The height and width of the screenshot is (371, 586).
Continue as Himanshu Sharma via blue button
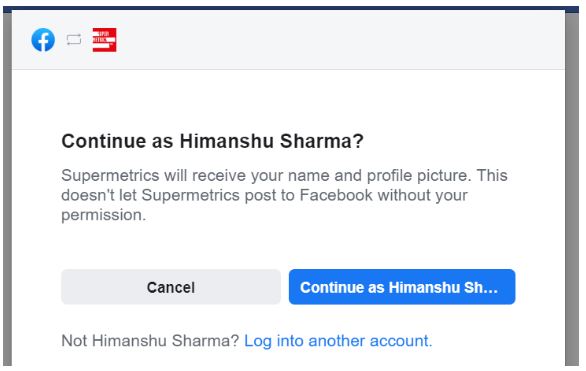(402, 287)
